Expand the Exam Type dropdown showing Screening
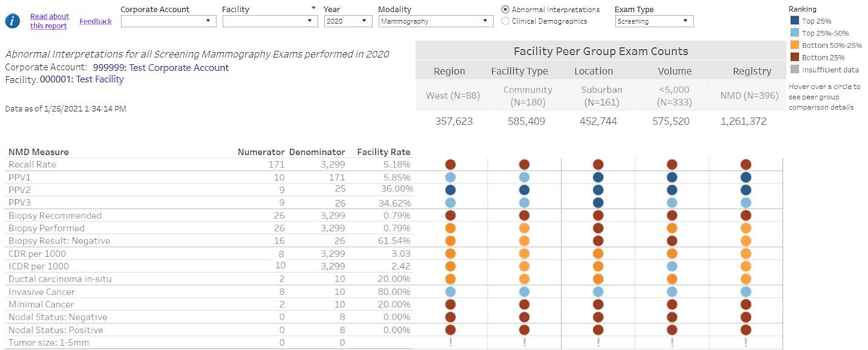The height and width of the screenshot is (350, 868). [654, 21]
